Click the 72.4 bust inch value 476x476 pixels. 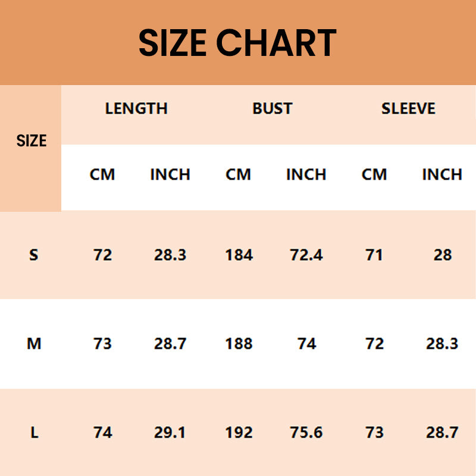pos(306,255)
